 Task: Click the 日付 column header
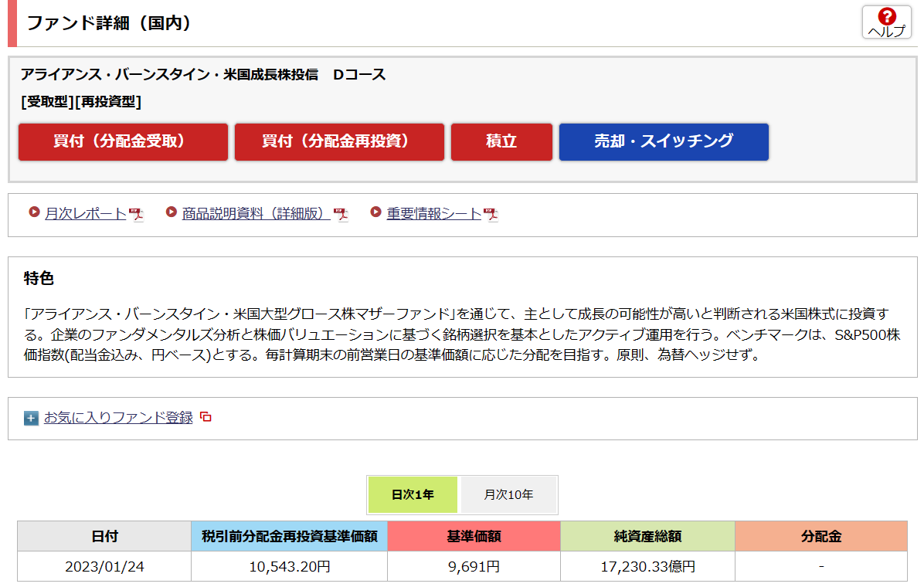tap(104, 536)
